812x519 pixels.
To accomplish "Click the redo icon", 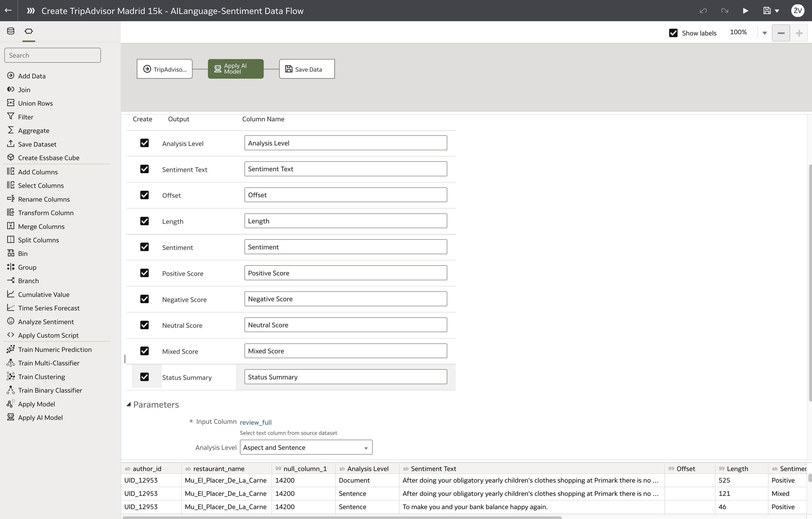I will [724, 11].
